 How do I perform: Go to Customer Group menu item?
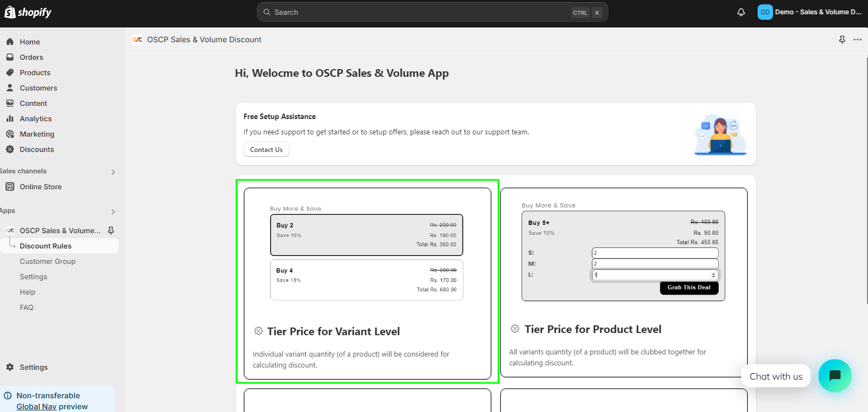click(48, 261)
